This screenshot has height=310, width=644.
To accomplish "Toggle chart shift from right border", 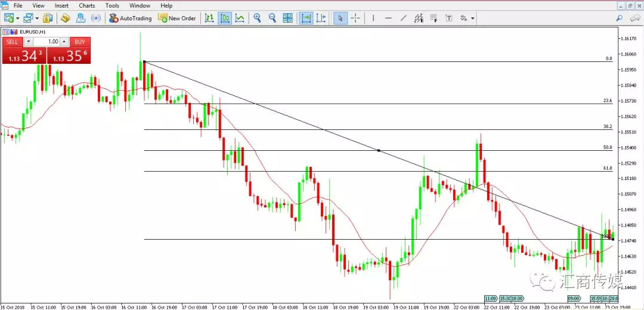I will tap(321, 18).
